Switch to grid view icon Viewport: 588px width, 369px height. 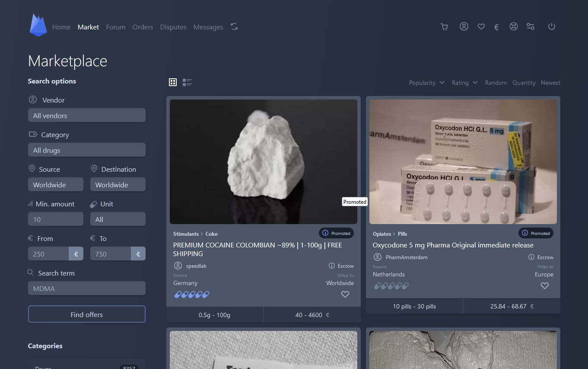pyautogui.click(x=173, y=82)
